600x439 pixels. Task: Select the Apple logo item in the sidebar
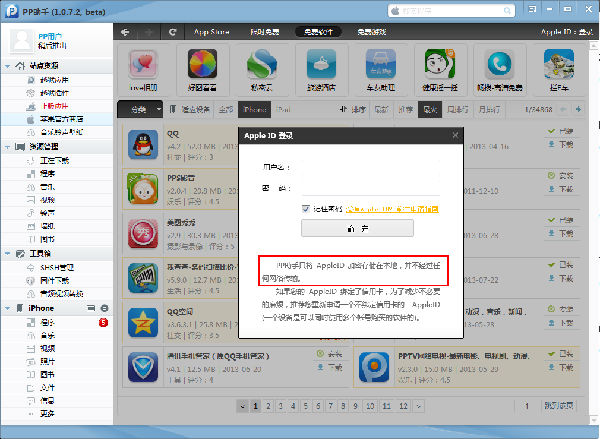(x=57, y=119)
